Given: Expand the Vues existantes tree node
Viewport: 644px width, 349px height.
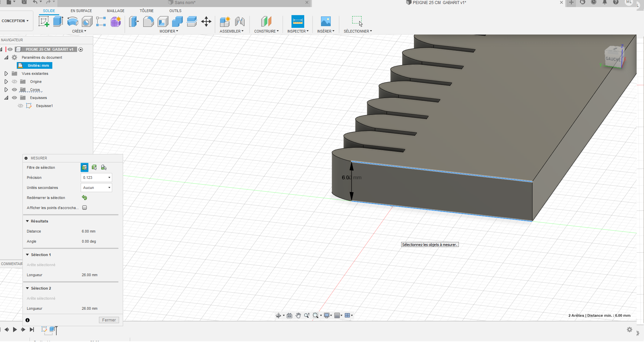Looking at the screenshot, I should [x=6, y=73].
